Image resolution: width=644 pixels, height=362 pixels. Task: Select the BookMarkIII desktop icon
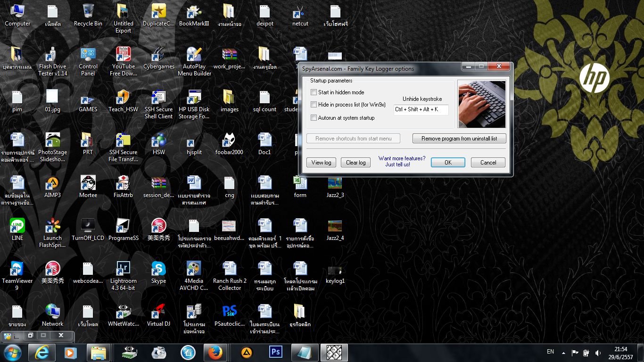coord(194,16)
